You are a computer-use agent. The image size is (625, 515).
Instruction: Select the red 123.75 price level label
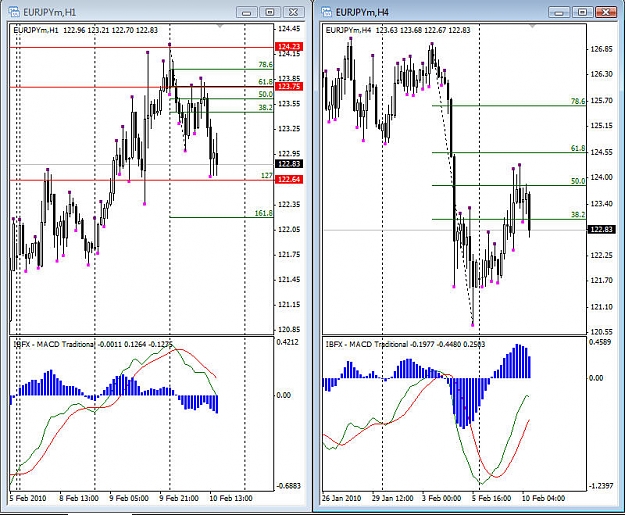coord(289,86)
